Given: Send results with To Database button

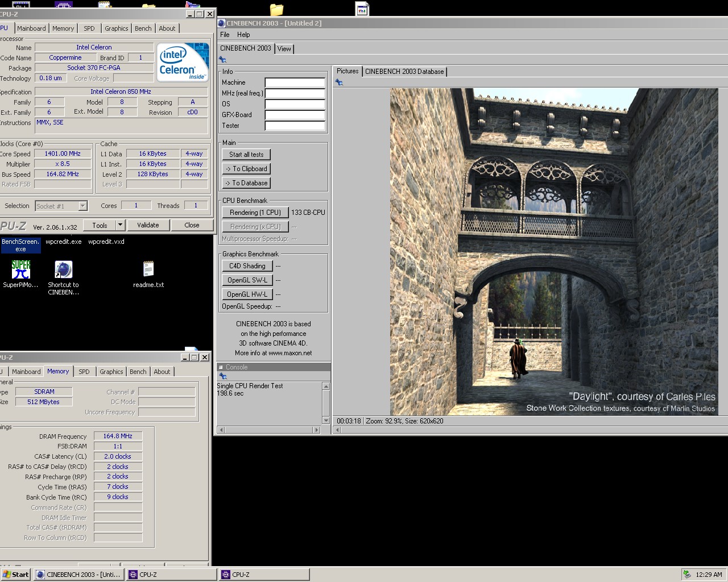Looking at the screenshot, I should [246, 183].
